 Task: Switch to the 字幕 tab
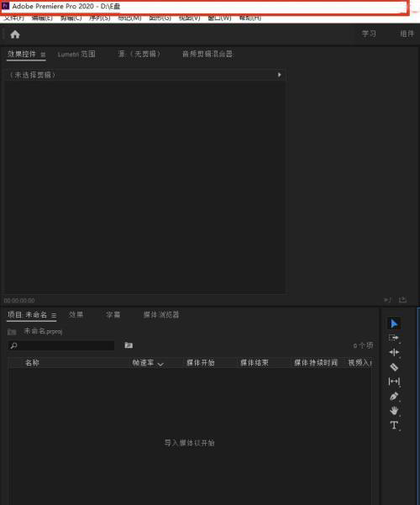click(113, 314)
